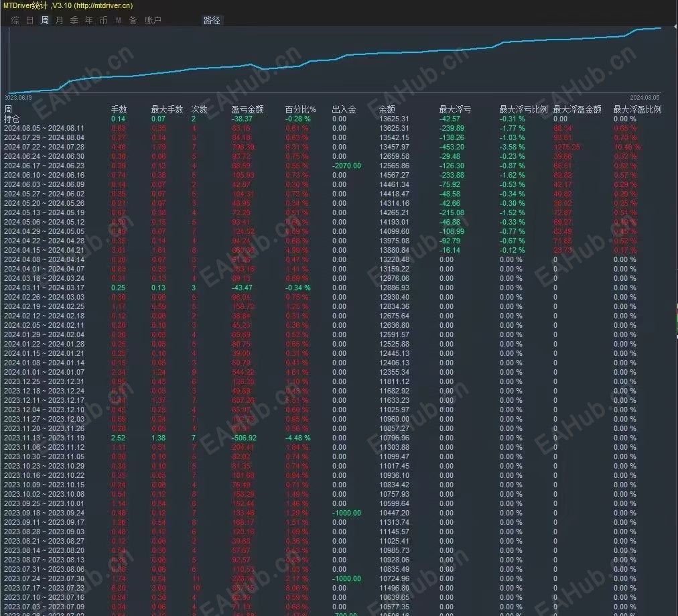
Task: Select the 周 weekly tab
Action: 44,20
